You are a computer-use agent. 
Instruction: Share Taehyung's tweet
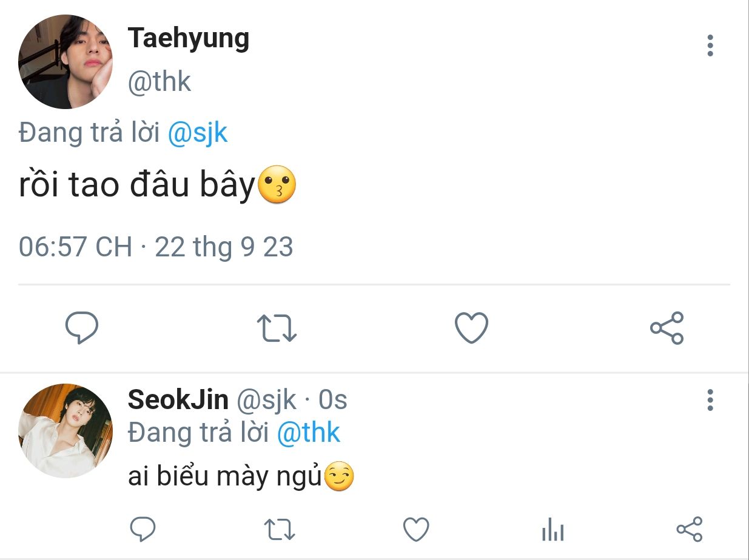point(667,328)
